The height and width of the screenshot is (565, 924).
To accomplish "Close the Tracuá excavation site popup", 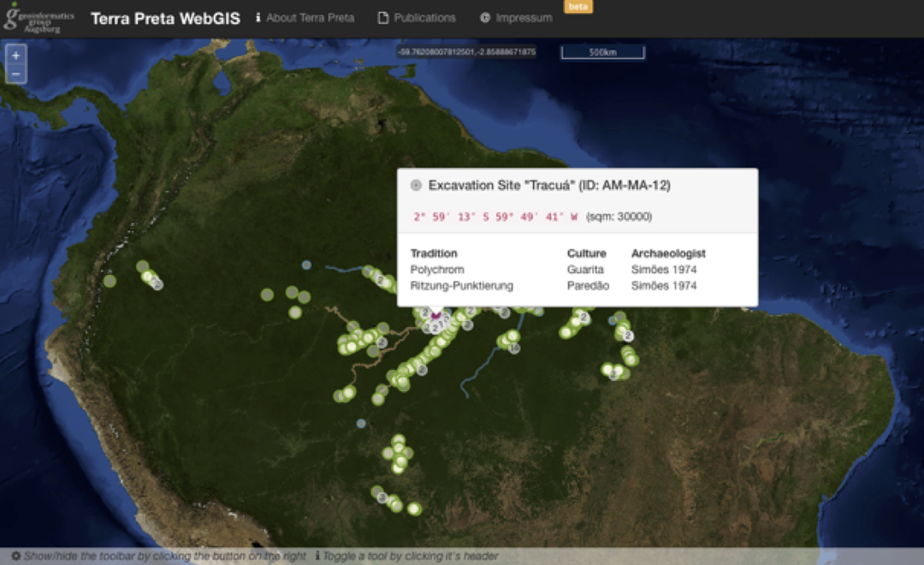I will [x=417, y=185].
